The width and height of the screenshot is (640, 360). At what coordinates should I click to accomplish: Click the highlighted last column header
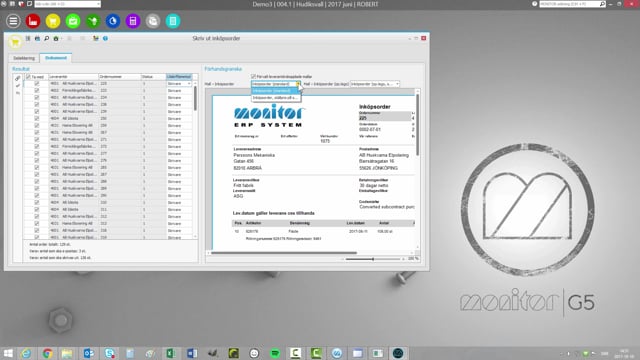pos(179,77)
